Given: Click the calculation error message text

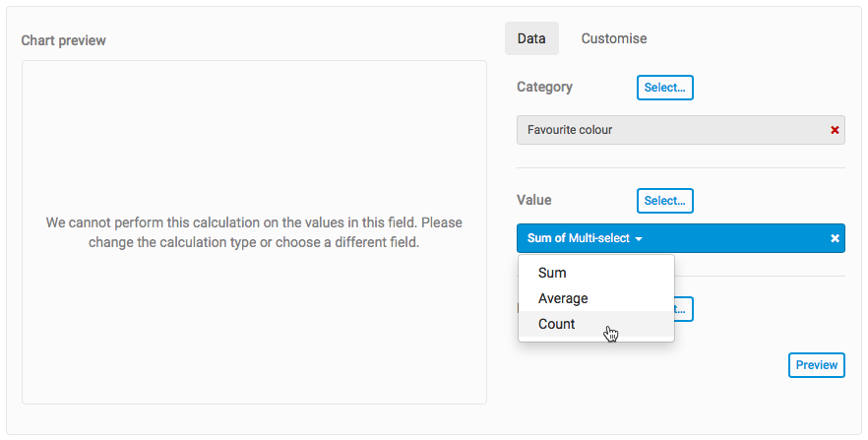Looking at the screenshot, I should [254, 232].
